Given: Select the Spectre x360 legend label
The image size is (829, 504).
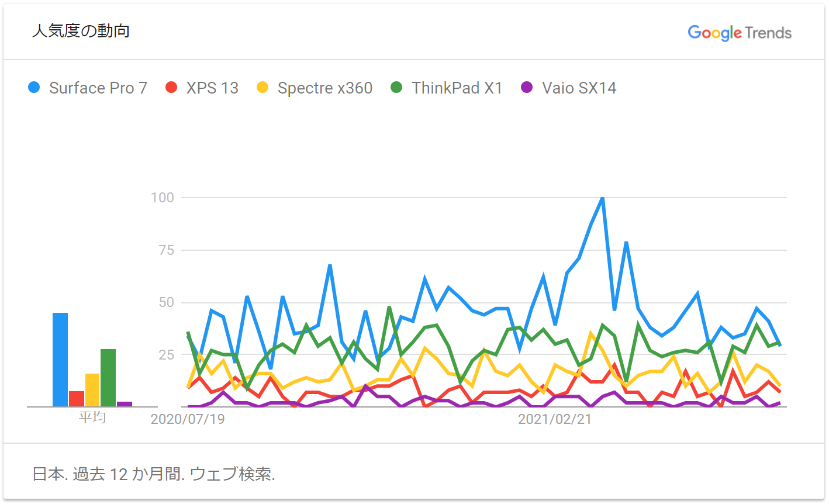Looking at the screenshot, I should pos(324,88).
